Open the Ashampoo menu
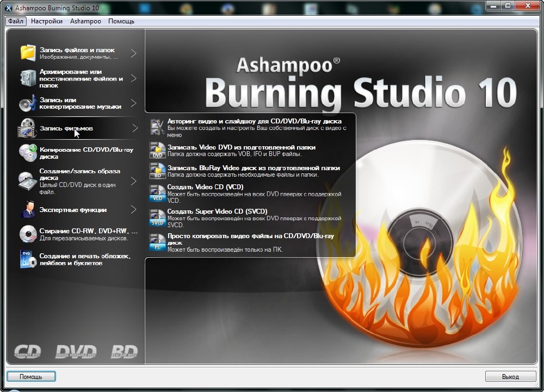The height and width of the screenshot is (392, 544). point(85,21)
